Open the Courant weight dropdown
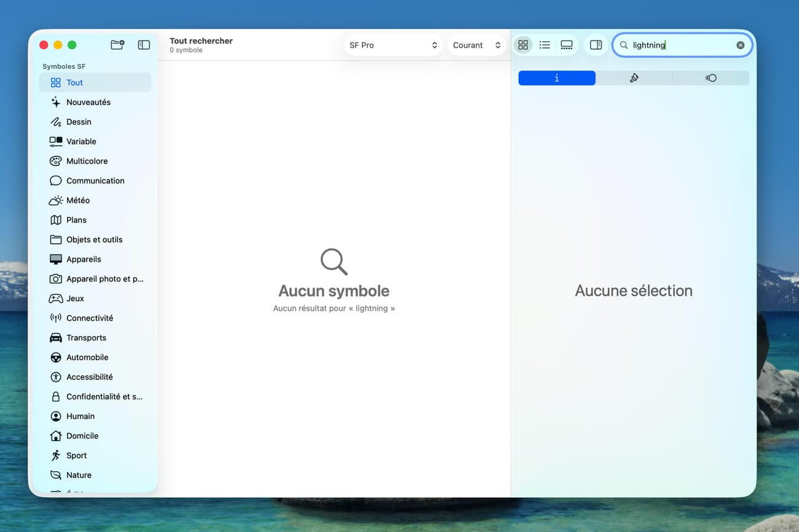The width and height of the screenshot is (799, 532). coord(476,44)
